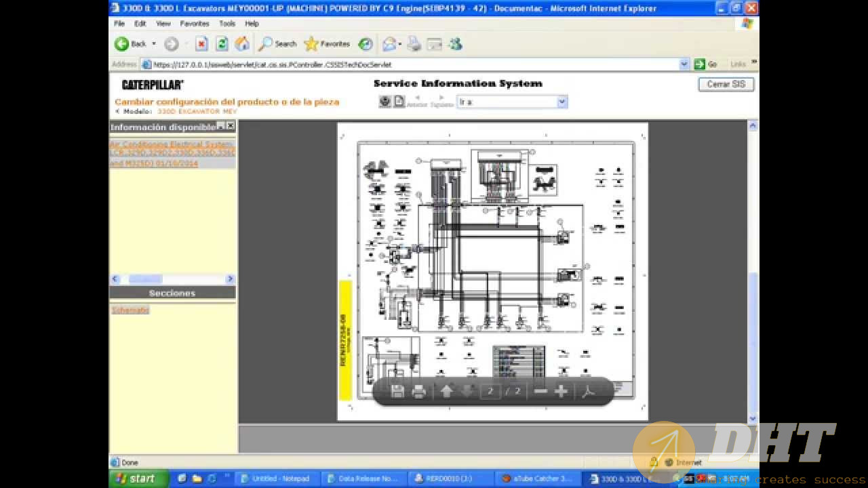Screen dimensions: 868x488
Task: Zoom out with the minus icon
Action: (540, 392)
